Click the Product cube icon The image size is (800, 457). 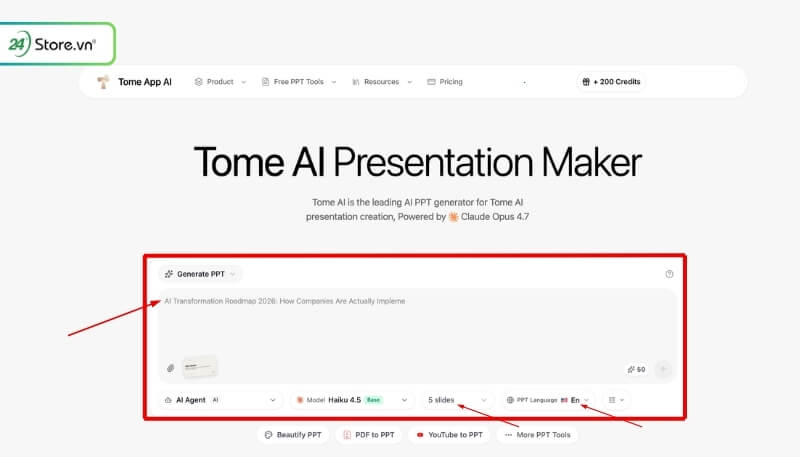(x=198, y=82)
